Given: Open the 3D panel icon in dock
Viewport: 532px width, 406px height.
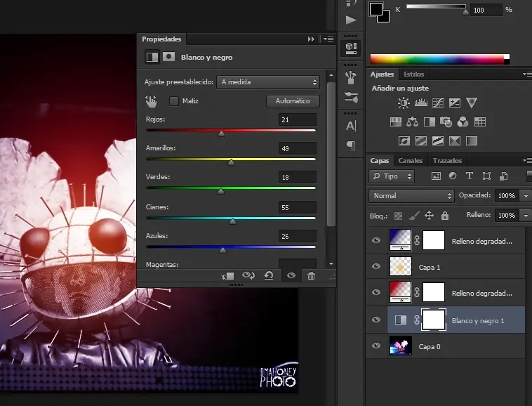Looking at the screenshot, I should click(x=351, y=48).
